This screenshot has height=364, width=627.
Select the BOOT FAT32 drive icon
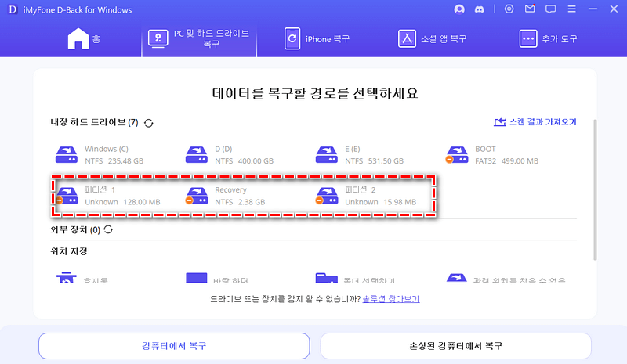(x=457, y=155)
